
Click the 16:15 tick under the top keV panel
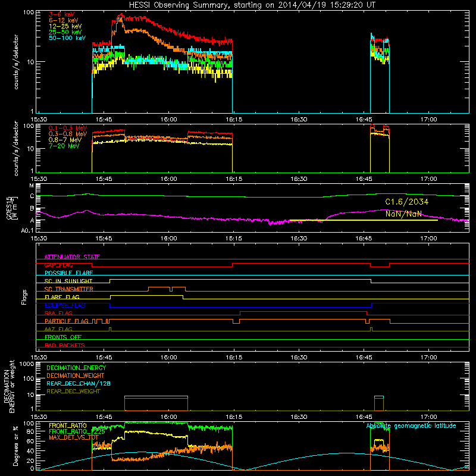234,120
